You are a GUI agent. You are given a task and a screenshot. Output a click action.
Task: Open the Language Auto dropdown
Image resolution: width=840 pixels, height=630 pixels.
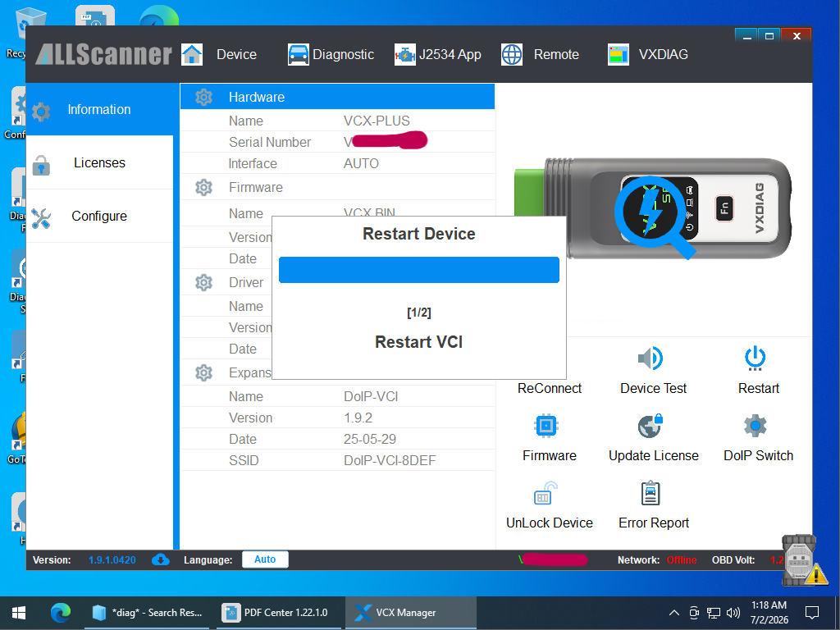(265, 559)
